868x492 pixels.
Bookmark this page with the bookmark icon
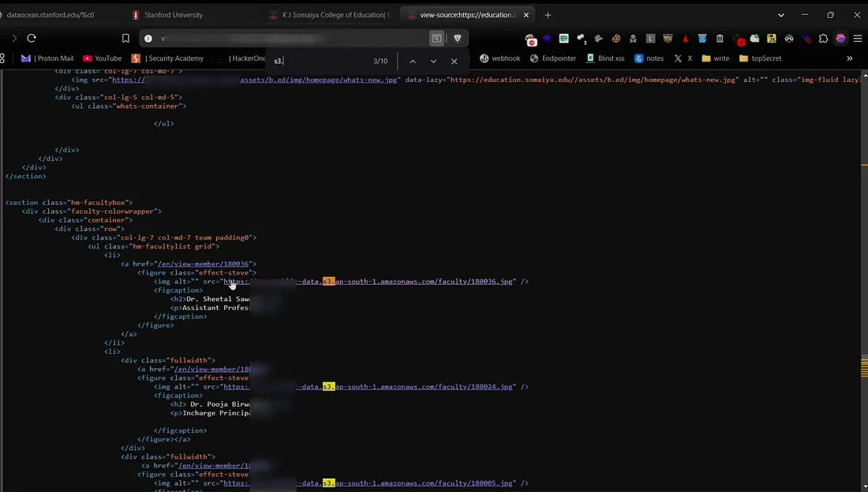tap(125, 38)
